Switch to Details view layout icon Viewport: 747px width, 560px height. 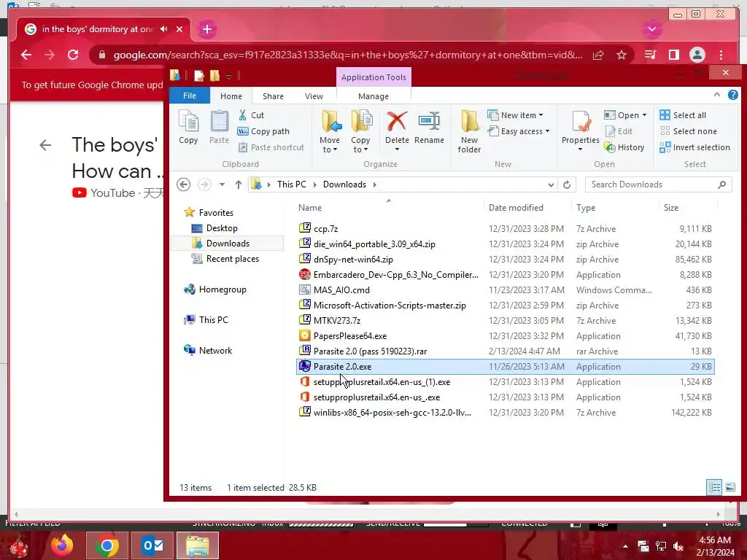713,487
